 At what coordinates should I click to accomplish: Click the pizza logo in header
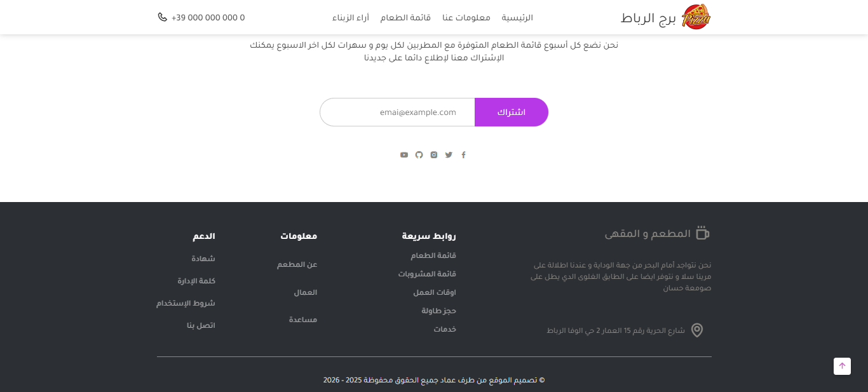tap(696, 17)
